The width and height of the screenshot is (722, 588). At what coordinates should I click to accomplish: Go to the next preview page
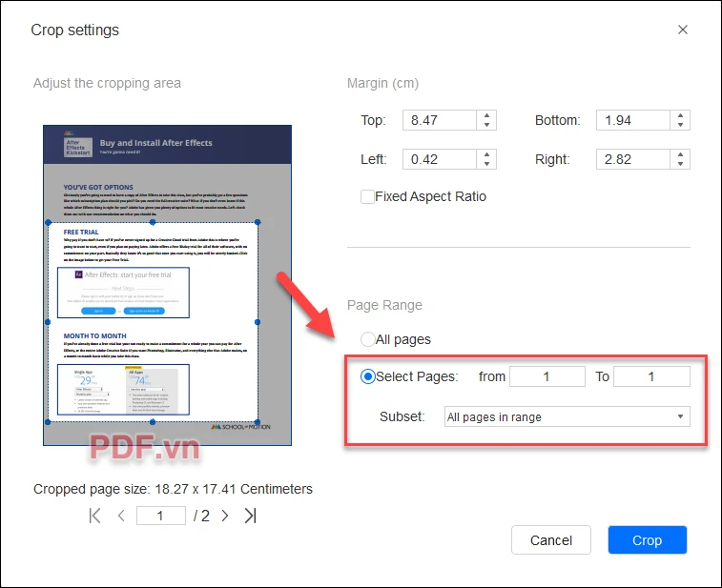click(x=225, y=516)
